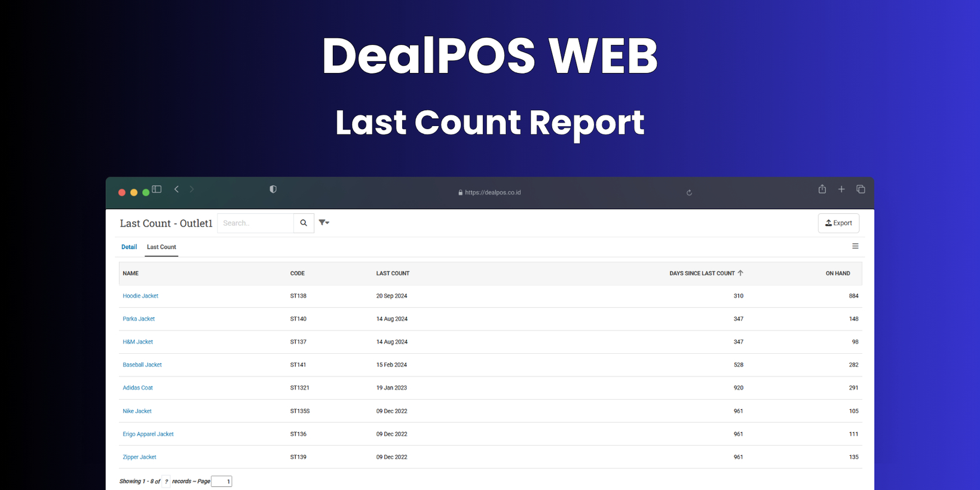The width and height of the screenshot is (980, 490).
Task: Click into the Search input field
Action: click(256, 223)
